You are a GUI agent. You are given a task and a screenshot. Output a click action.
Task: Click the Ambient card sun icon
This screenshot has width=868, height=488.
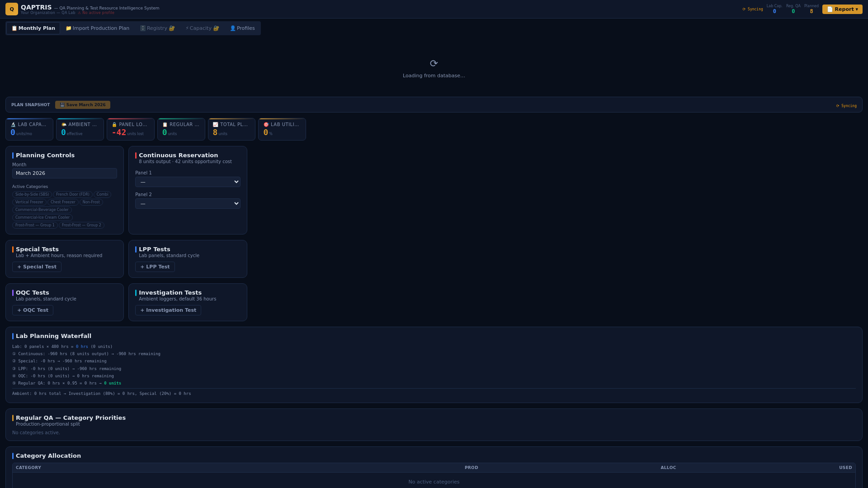pyautogui.click(x=64, y=125)
